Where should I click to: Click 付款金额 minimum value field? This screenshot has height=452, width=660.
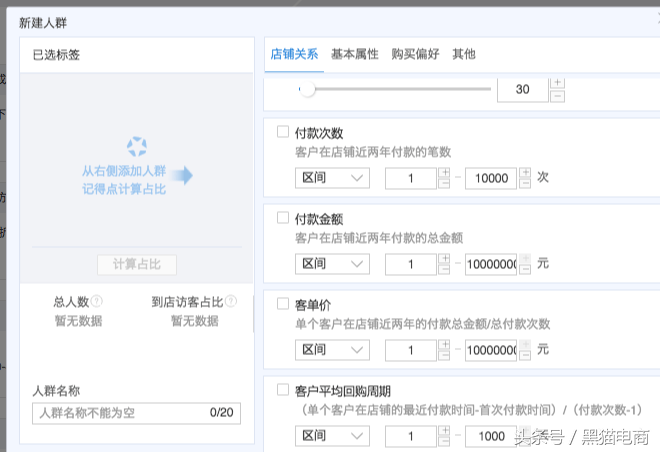point(411,264)
